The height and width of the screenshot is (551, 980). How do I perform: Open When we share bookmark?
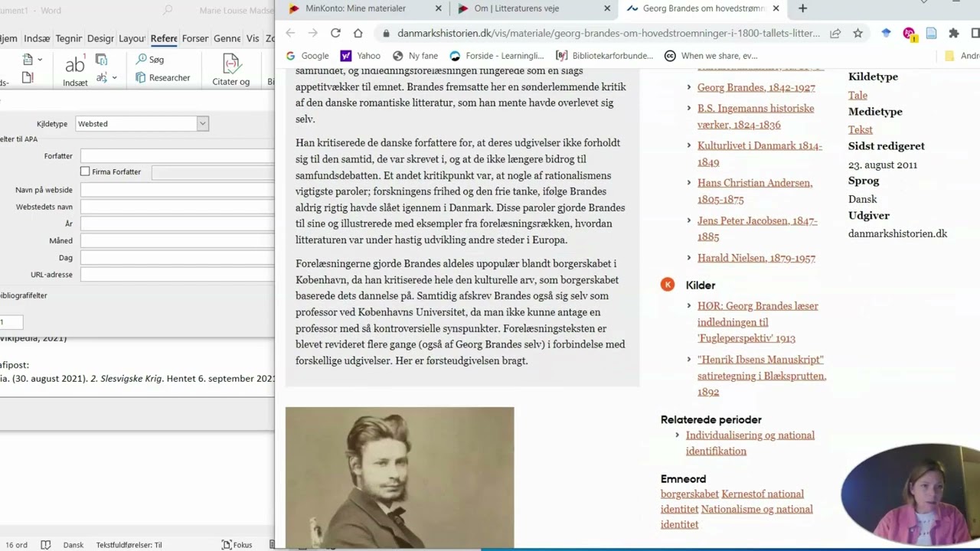(x=710, y=56)
